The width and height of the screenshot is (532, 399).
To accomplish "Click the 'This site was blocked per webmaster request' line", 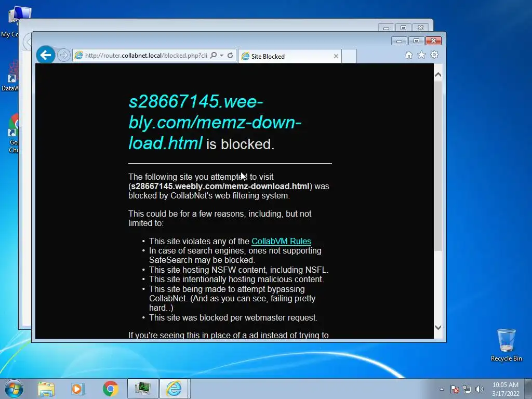I will 233,317.
